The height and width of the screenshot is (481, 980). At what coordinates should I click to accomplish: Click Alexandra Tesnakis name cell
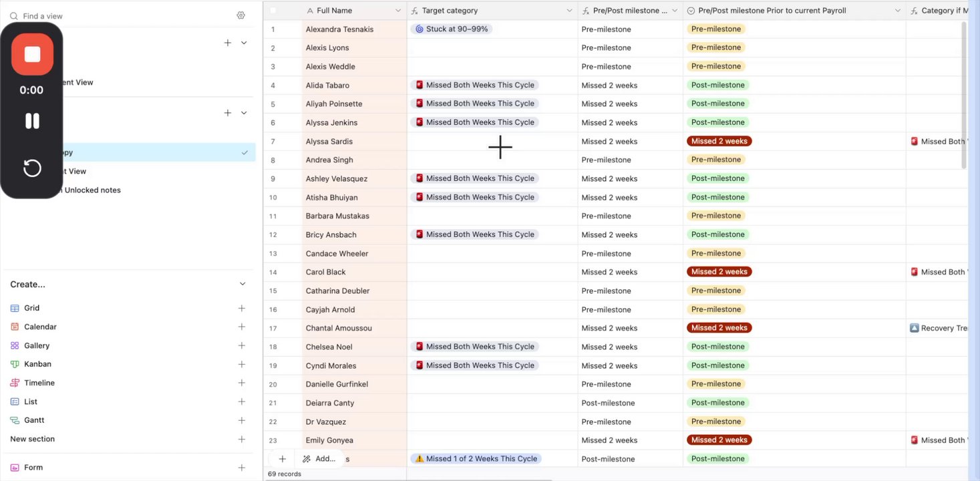click(354, 29)
